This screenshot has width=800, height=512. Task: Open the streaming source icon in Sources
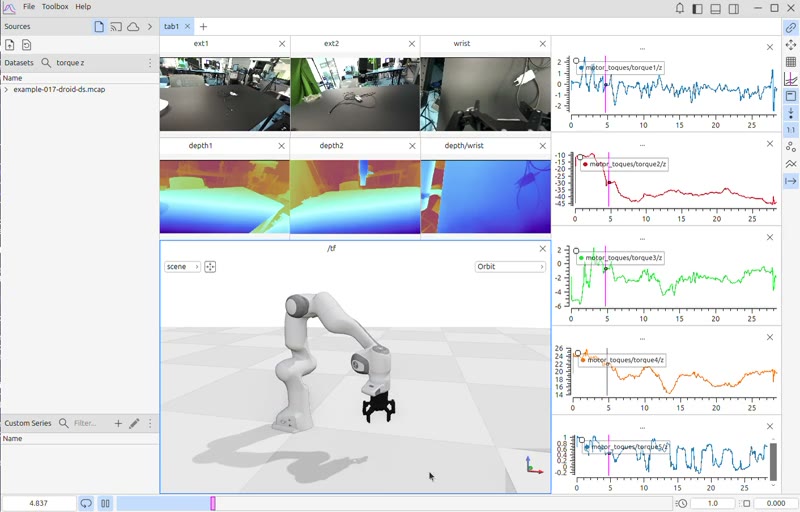click(x=116, y=27)
